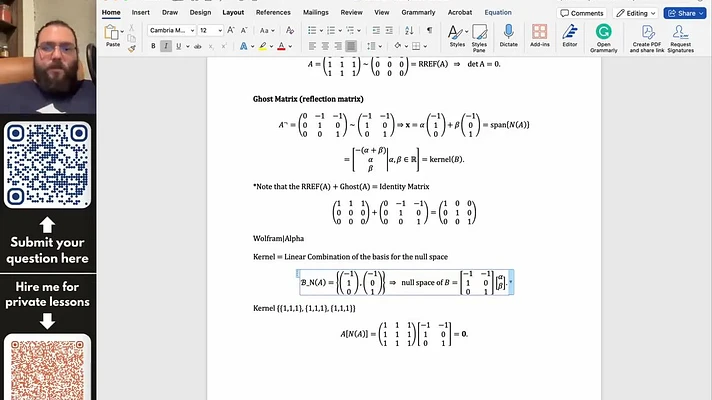The height and width of the screenshot is (400, 712).
Task: Create PDF and share link
Action: click(647, 38)
